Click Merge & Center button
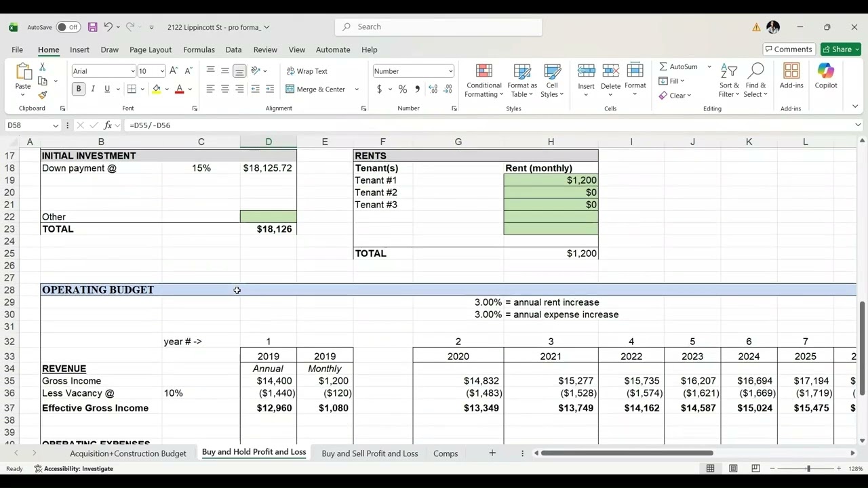Image resolution: width=868 pixels, height=488 pixels. point(315,89)
